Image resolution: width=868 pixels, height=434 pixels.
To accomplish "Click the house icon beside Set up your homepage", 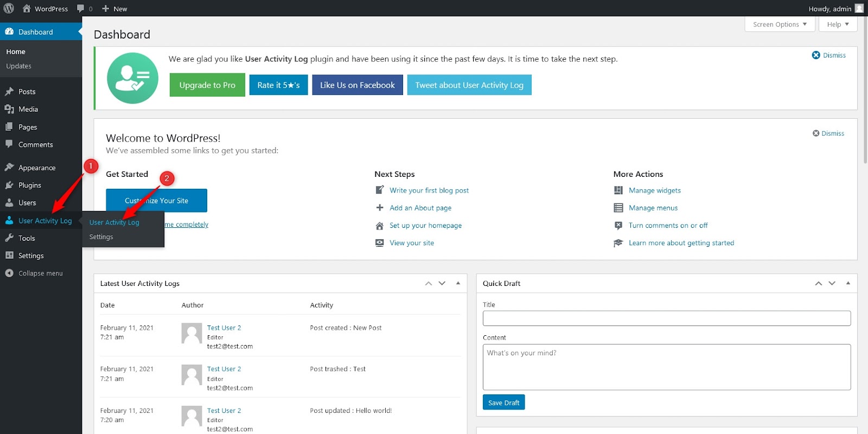I will [380, 225].
